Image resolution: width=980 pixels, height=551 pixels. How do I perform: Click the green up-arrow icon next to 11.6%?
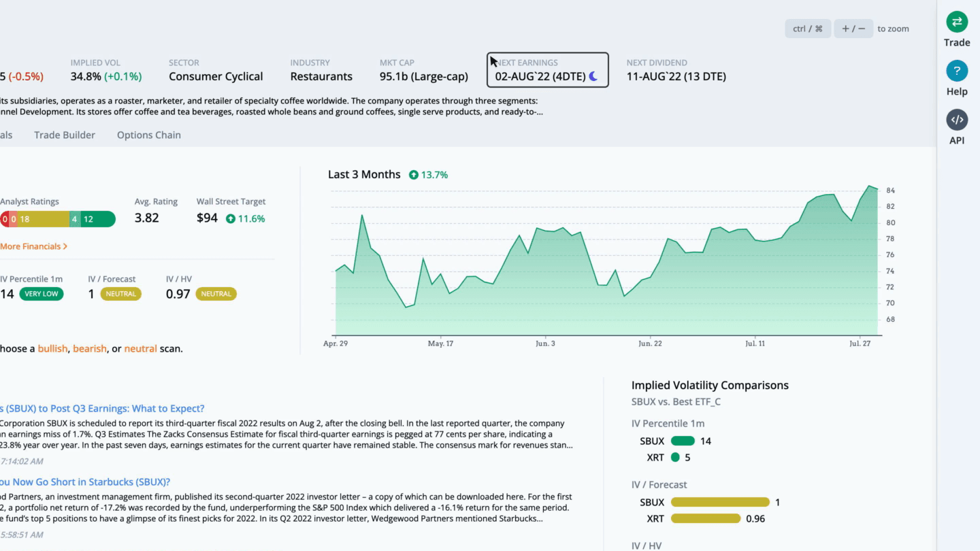231,218
